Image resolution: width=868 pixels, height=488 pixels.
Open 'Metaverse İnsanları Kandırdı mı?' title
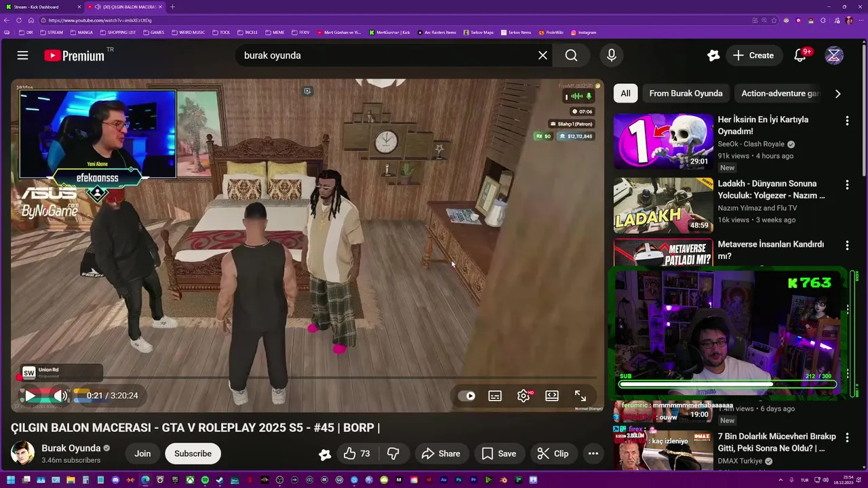click(x=770, y=250)
